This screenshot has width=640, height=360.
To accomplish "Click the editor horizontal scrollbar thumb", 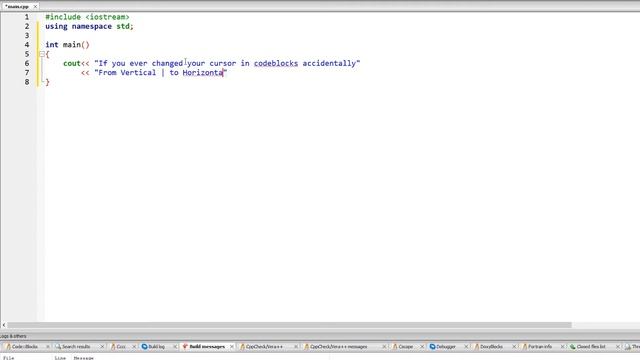I will 289,325.
